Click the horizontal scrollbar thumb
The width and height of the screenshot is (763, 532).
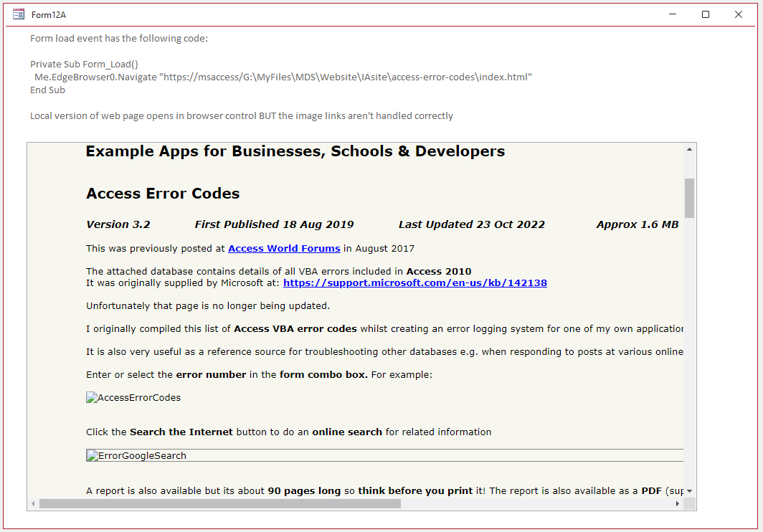pyautogui.click(x=220, y=504)
